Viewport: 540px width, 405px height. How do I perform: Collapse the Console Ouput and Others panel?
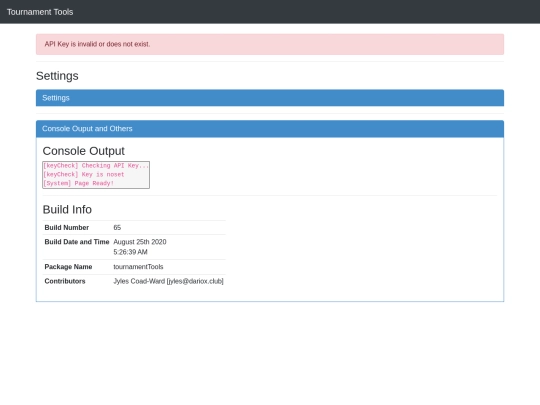pyautogui.click(x=270, y=129)
